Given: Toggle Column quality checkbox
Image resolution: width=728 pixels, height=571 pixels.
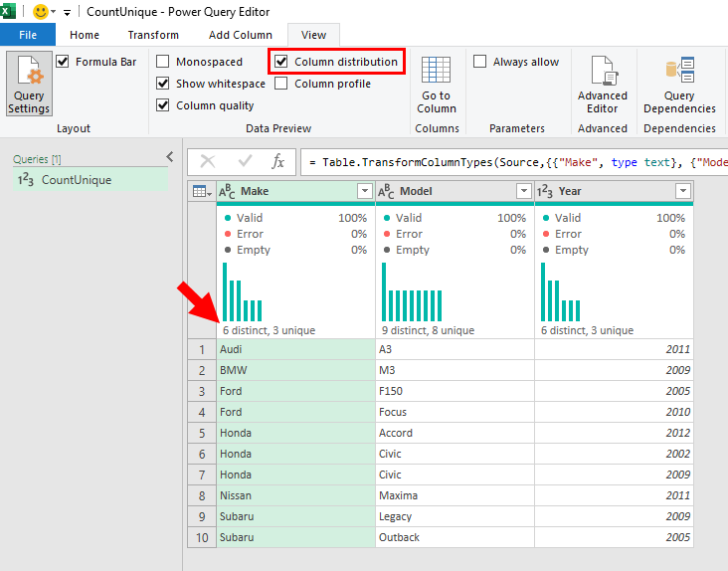Looking at the screenshot, I should [x=162, y=104].
